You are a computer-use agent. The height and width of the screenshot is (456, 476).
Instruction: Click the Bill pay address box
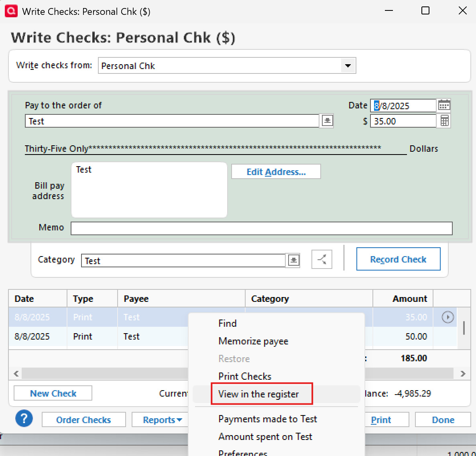click(149, 190)
